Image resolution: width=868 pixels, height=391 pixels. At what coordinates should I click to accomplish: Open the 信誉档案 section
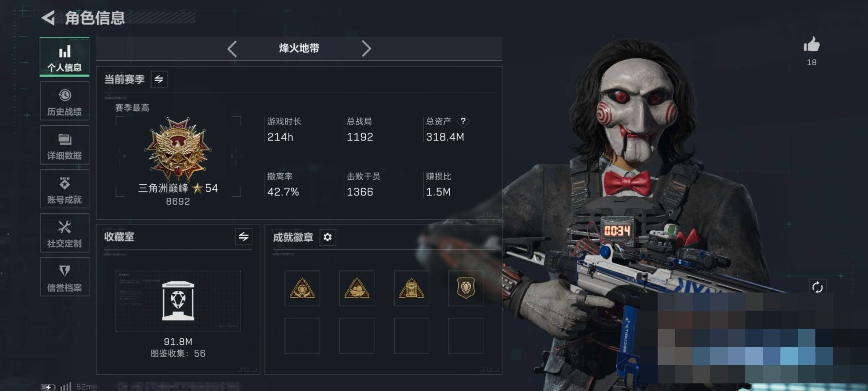[x=65, y=277]
